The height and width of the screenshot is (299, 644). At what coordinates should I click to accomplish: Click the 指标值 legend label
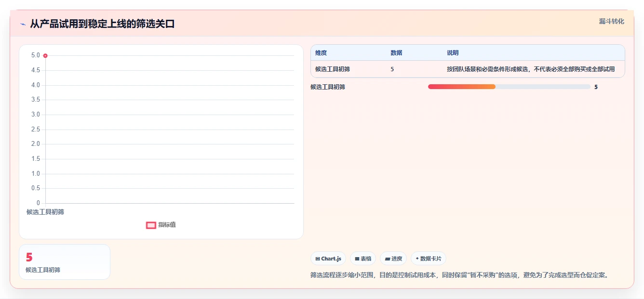click(x=167, y=225)
